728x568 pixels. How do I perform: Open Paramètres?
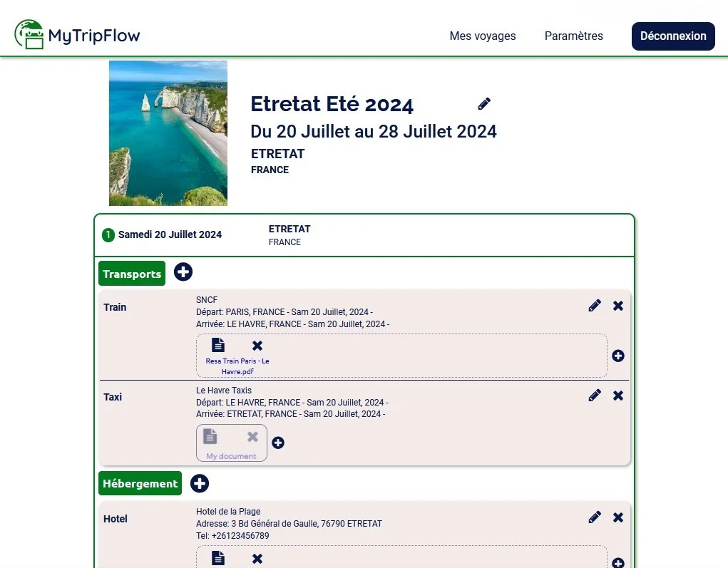tap(573, 36)
